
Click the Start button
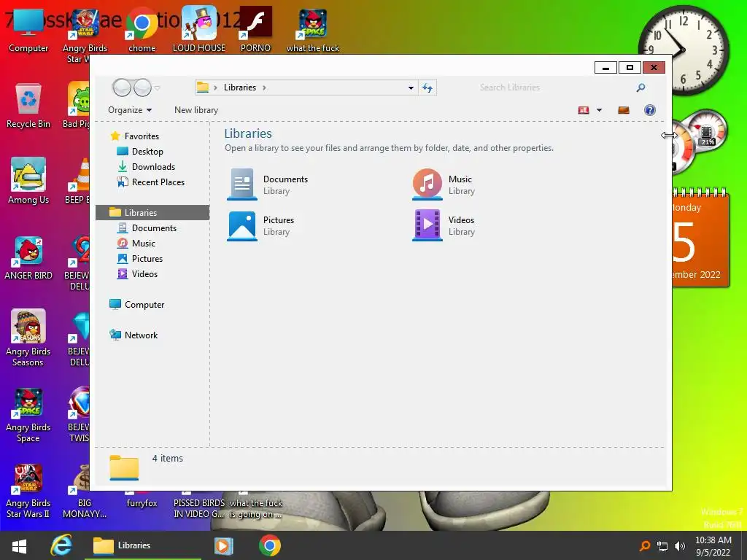[x=19, y=545]
